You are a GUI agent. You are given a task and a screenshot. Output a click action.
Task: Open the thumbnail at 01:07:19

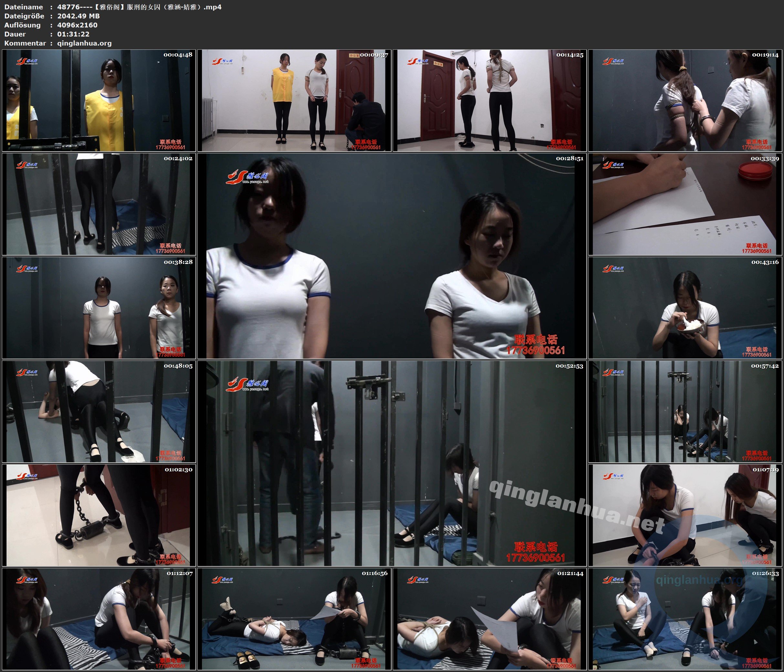click(x=685, y=515)
